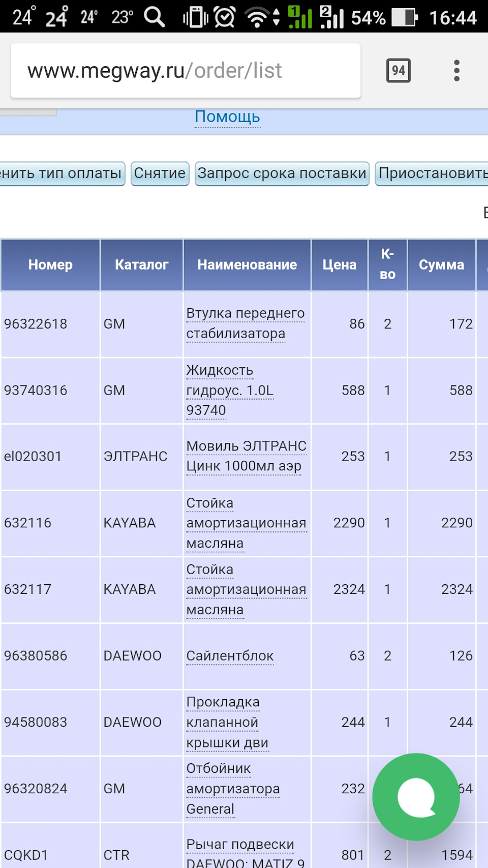The height and width of the screenshot is (868, 488).
Task: Tap the green chat bubble button
Action: coord(416,796)
